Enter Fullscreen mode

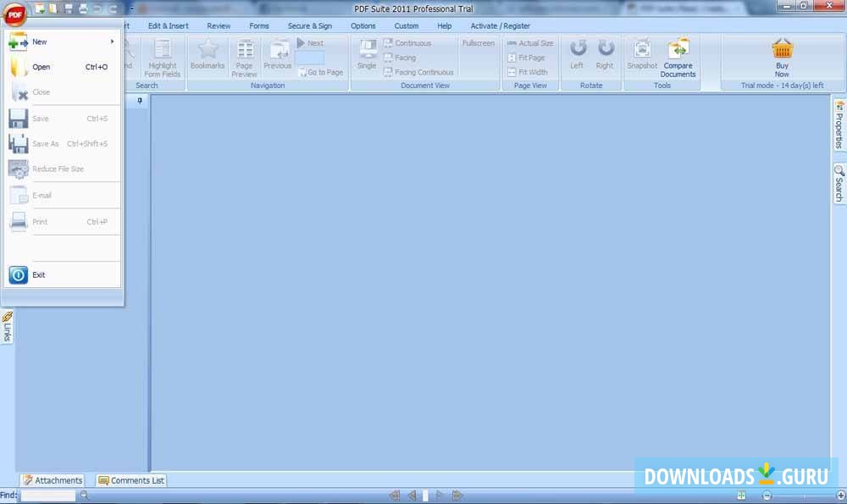click(x=478, y=42)
